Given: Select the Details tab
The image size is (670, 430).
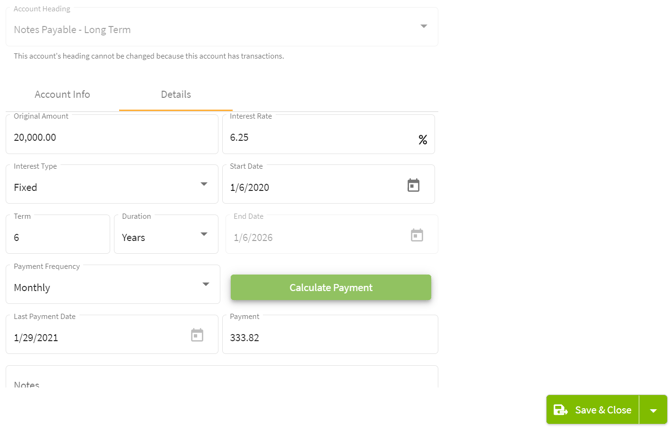Looking at the screenshot, I should [x=176, y=94].
